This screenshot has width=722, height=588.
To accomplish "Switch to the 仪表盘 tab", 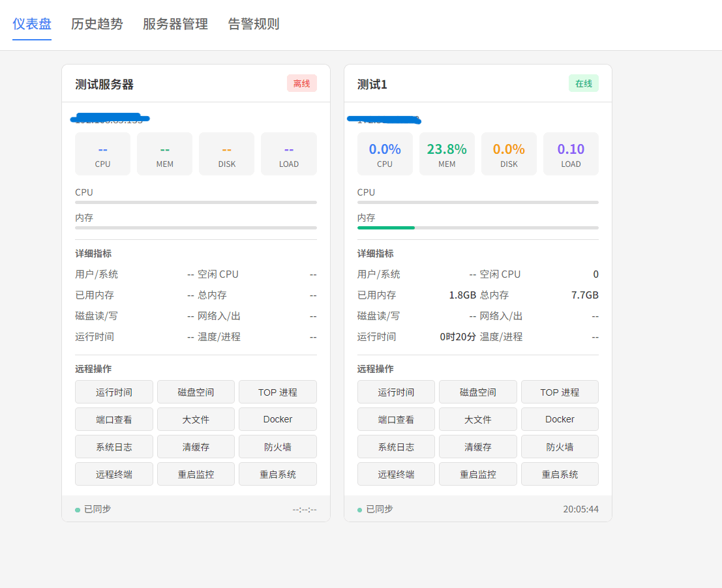I will coord(32,24).
